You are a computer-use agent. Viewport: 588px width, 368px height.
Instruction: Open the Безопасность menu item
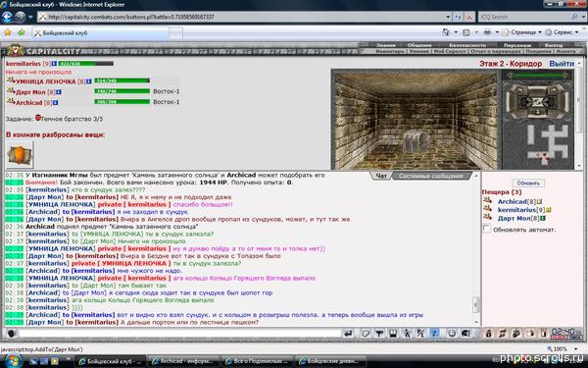click(x=466, y=45)
